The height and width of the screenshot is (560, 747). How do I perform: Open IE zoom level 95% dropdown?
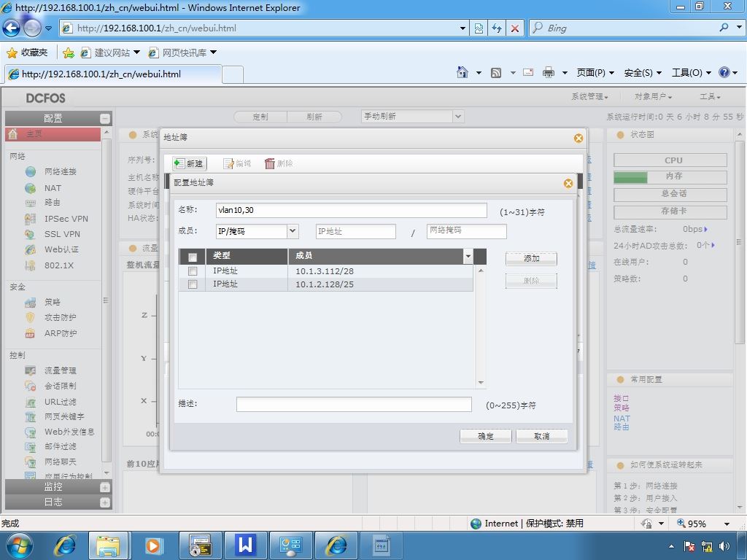click(x=727, y=524)
